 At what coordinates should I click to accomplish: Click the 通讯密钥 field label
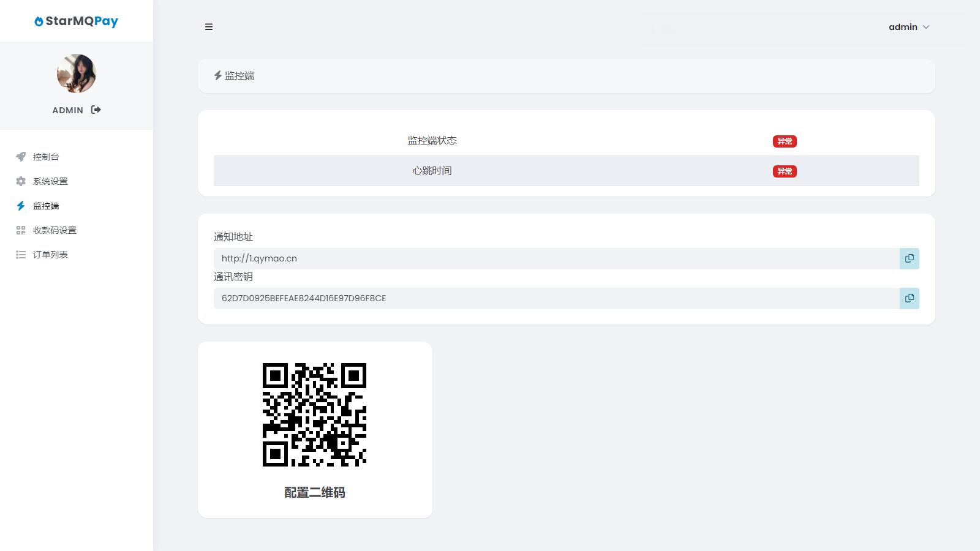pyautogui.click(x=233, y=277)
